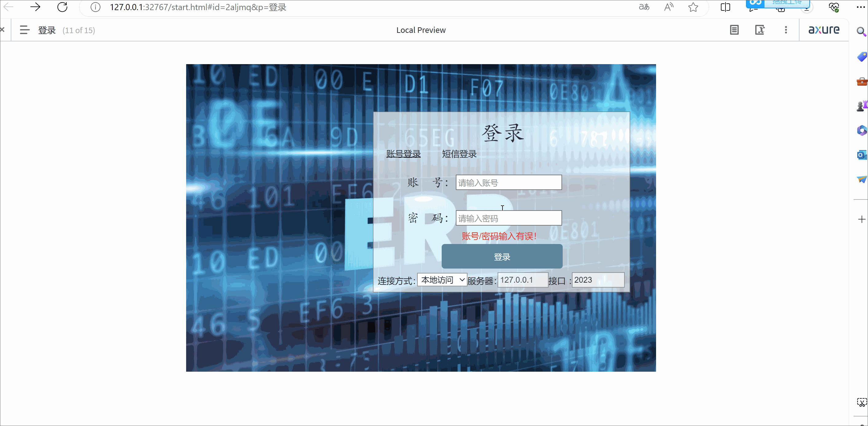Click the browser refresh icon
This screenshot has width=868, height=426.
[x=62, y=7]
